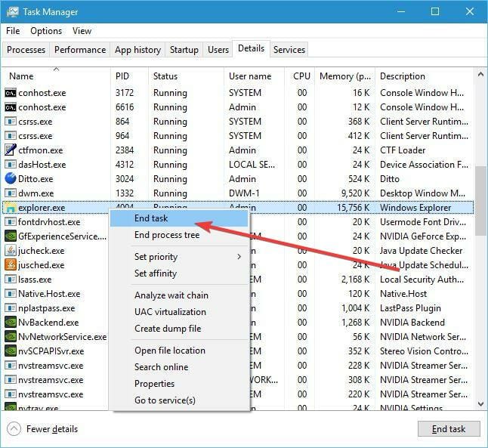Choose End task in the context menu
The image size is (488, 448).
pos(179,218)
